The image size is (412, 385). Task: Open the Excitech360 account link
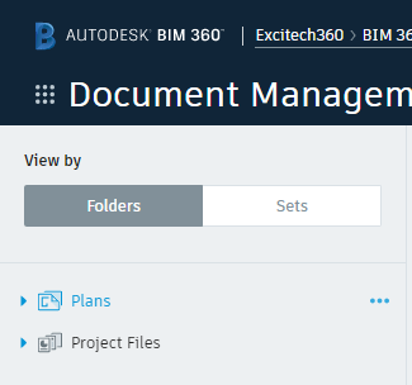click(299, 35)
